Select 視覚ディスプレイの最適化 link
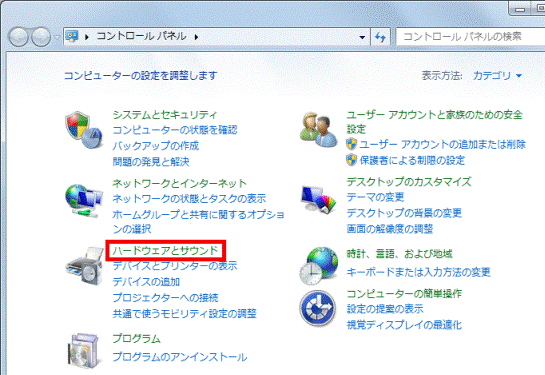The height and width of the screenshot is (375, 545). (404, 325)
